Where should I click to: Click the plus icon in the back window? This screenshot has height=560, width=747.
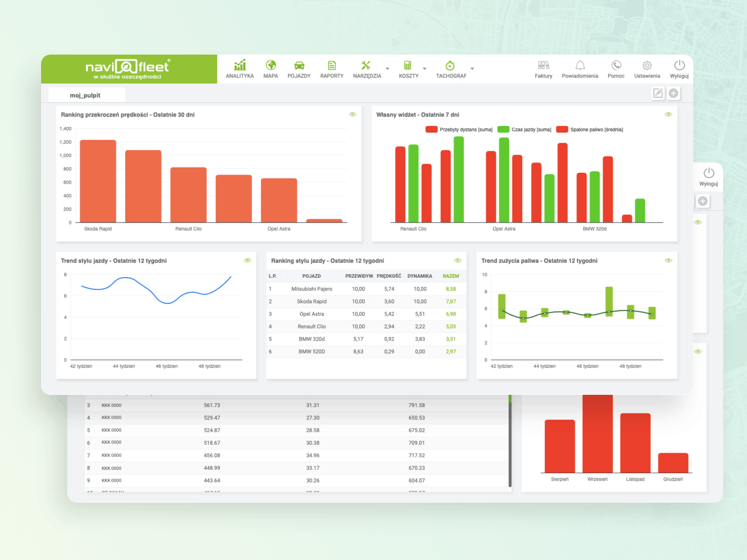coord(703,201)
